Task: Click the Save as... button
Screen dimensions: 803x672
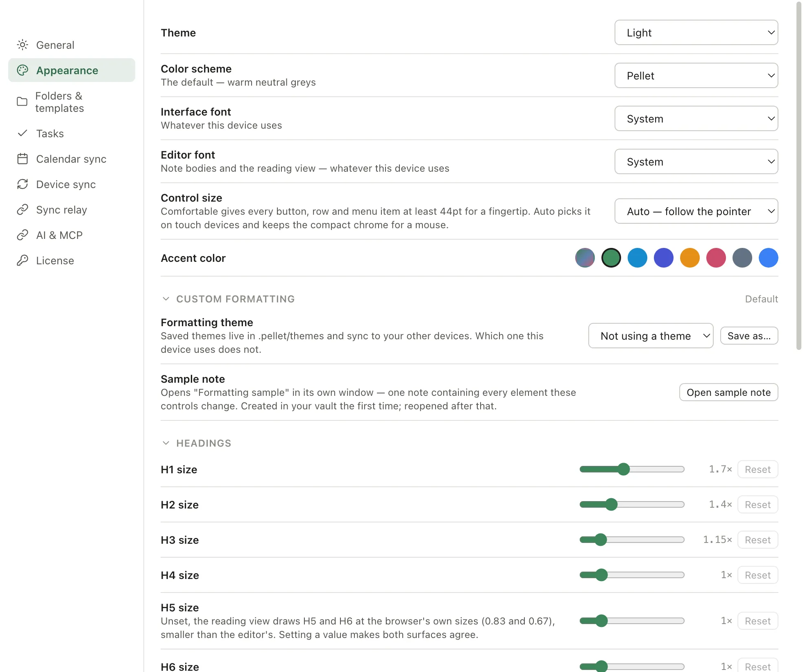Action: pyautogui.click(x=749, y=336)
